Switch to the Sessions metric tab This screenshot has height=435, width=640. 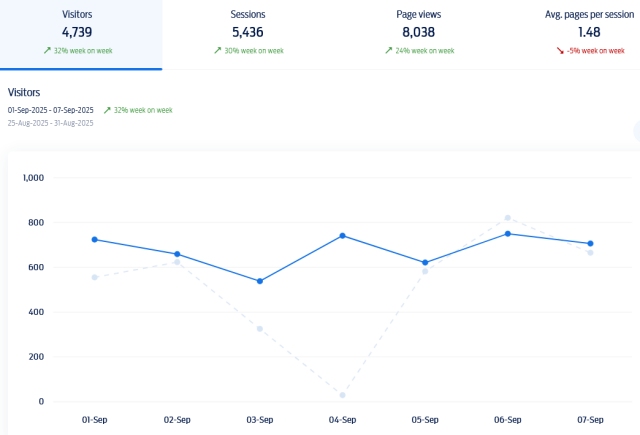[248, 33]
